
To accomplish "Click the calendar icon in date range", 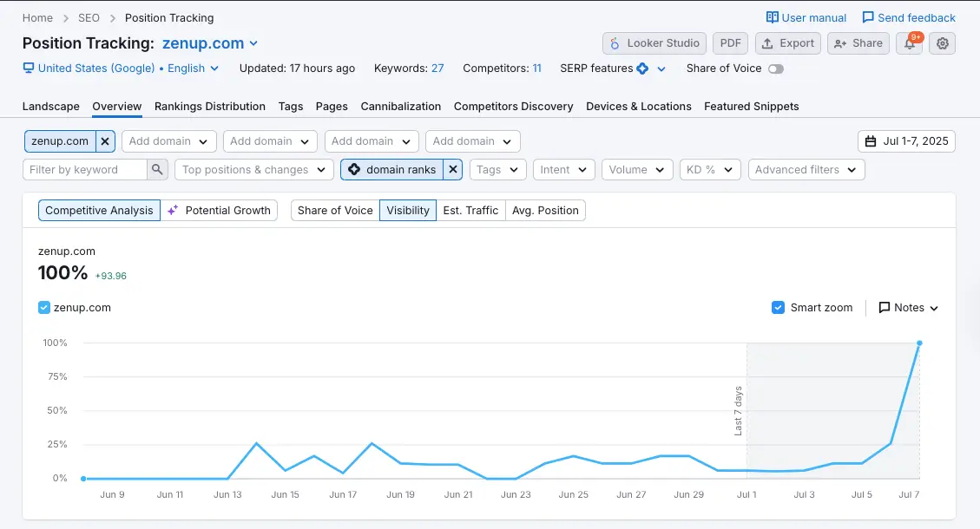I will pos(871,141).
